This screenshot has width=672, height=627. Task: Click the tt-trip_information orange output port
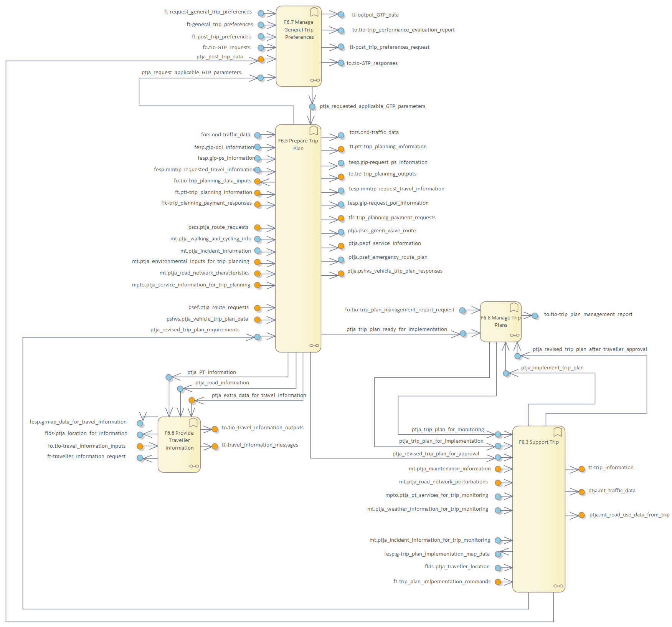(x=581, y=469)
